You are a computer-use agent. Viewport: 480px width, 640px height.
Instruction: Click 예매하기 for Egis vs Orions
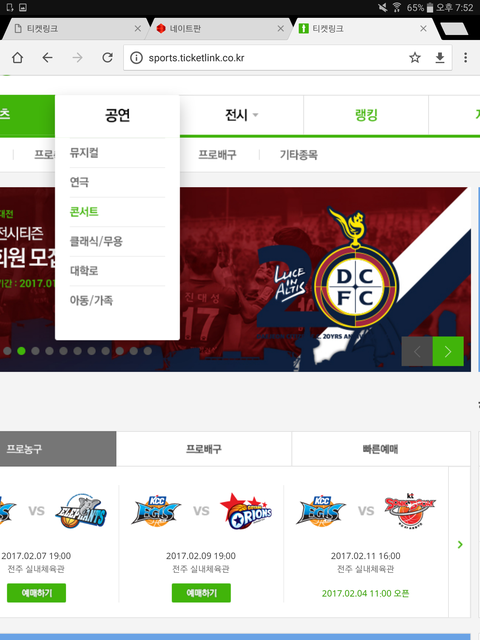click(x=201, y=593)
